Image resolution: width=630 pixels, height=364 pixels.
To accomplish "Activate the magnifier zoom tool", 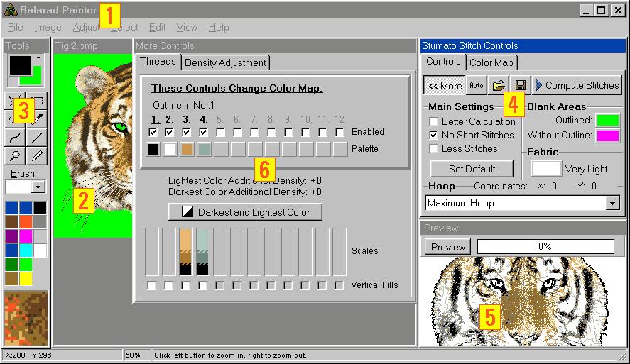I will click(15, 155).
